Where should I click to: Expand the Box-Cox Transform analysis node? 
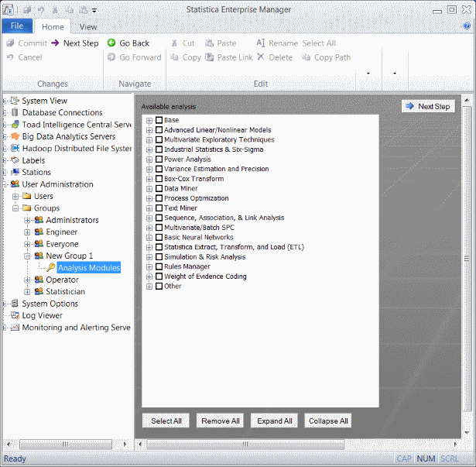pos(149,179)
